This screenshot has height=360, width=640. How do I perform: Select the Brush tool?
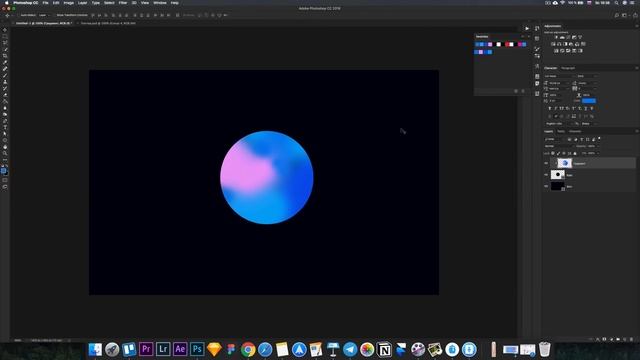pyautogui.click(x=5, y=76)
